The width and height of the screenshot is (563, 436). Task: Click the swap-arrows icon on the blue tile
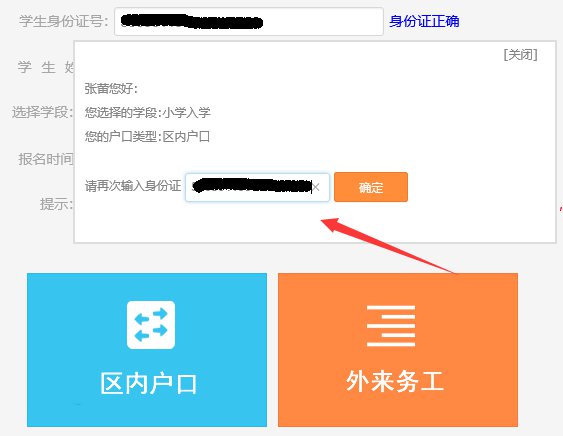coord(151,325)
